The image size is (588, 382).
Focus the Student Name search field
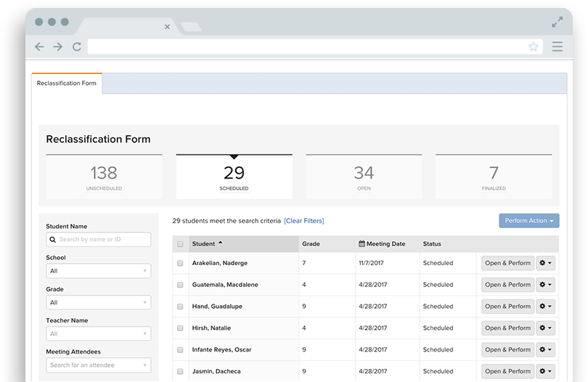pyautogui.click(x=99, y=240)
